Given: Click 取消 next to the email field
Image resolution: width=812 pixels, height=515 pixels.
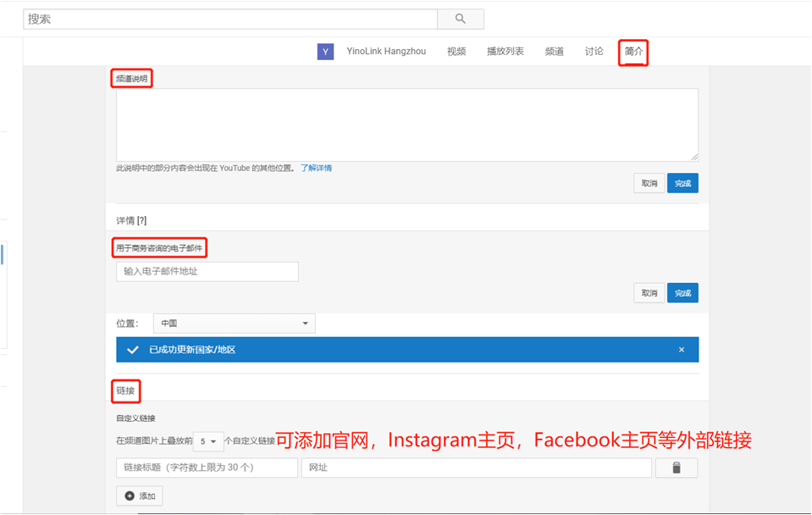Looking at the screenshot, I should point(649,292).
